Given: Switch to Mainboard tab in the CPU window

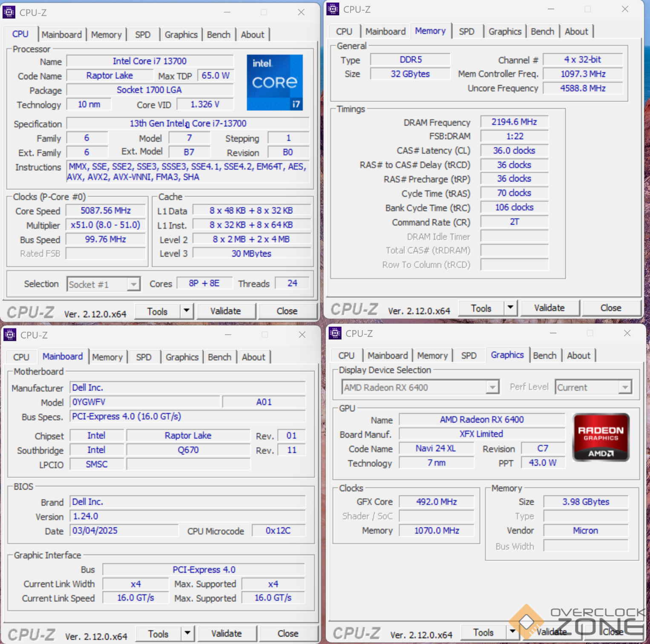Looking at the screenshot, I should pos(62,34).
